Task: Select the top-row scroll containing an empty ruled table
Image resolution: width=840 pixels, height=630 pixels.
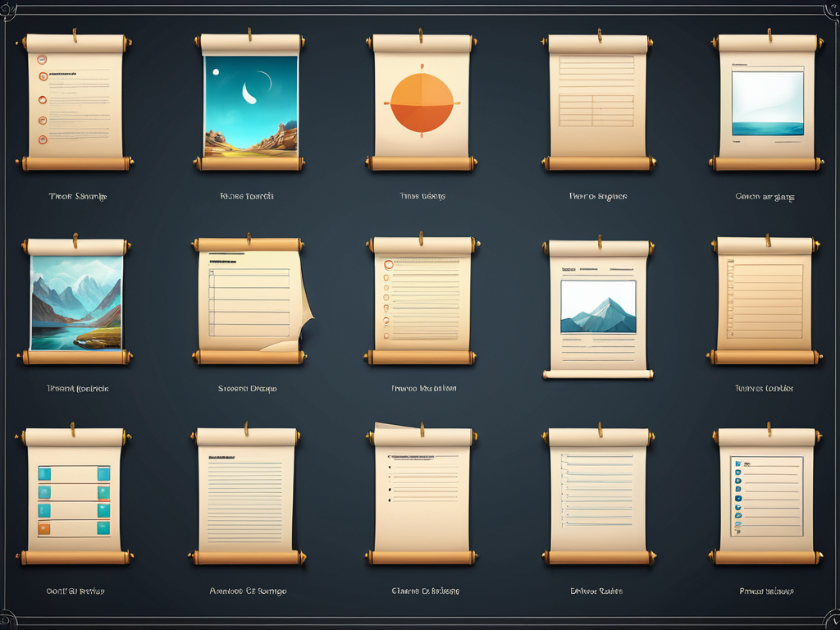Action: click(x=596, y=103)
